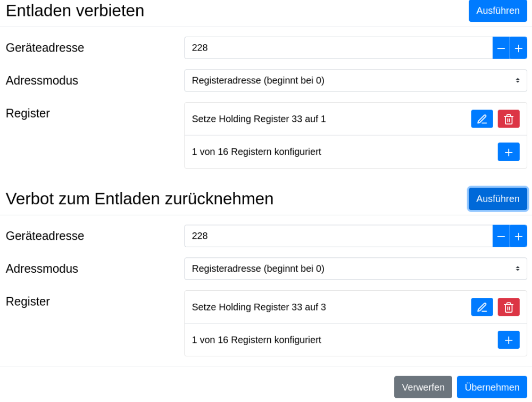Delete the 'Holding Register 33 auf 1' entry
This screenshot has height=402, width=532.
[508, 119]
